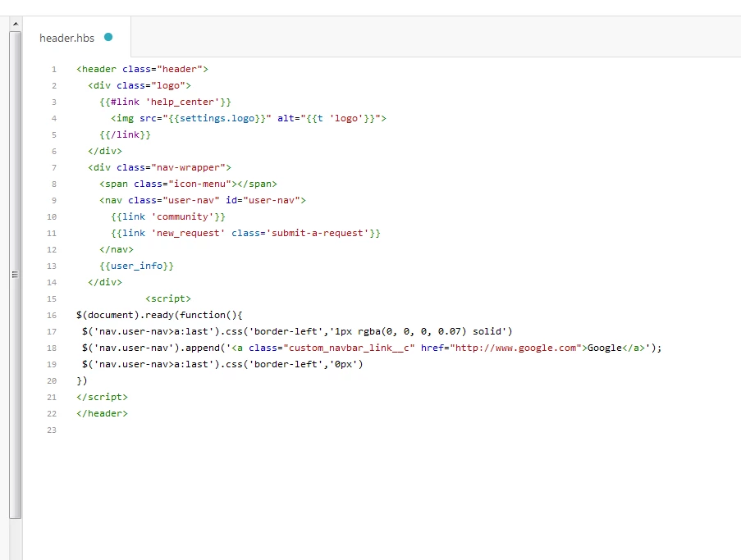The height and width of the screenshot is (560, 741).
Task: Click the '<span class="icon-menu">' line
Action: [188, 184]
